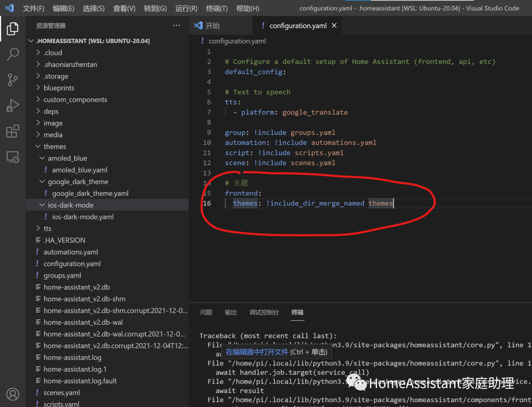The height and width of the screenshot is (407, 532).
Task: Click the Accounts icon in activity bar
Action: pos(13,394)
